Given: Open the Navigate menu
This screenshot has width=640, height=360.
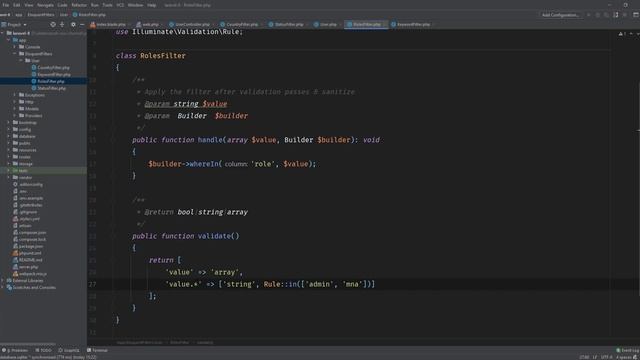Looking at the screenshot, I should click(x=45, y=5).
